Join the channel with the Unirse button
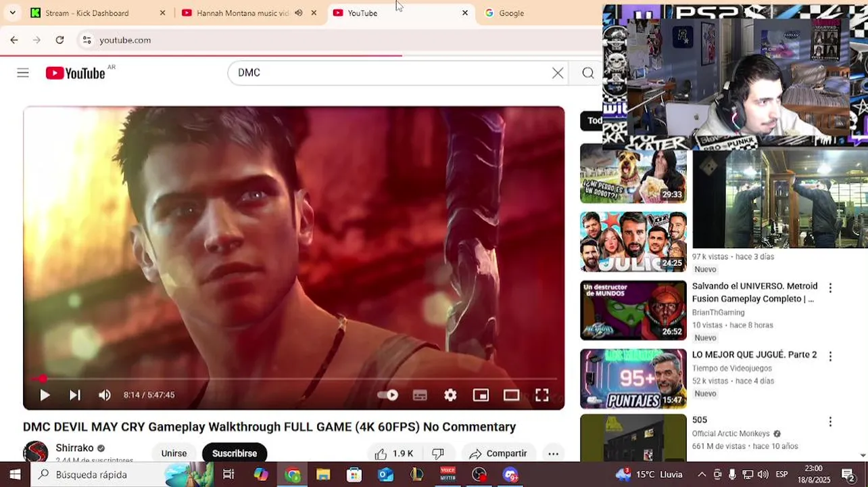 (x=174, y=453)
